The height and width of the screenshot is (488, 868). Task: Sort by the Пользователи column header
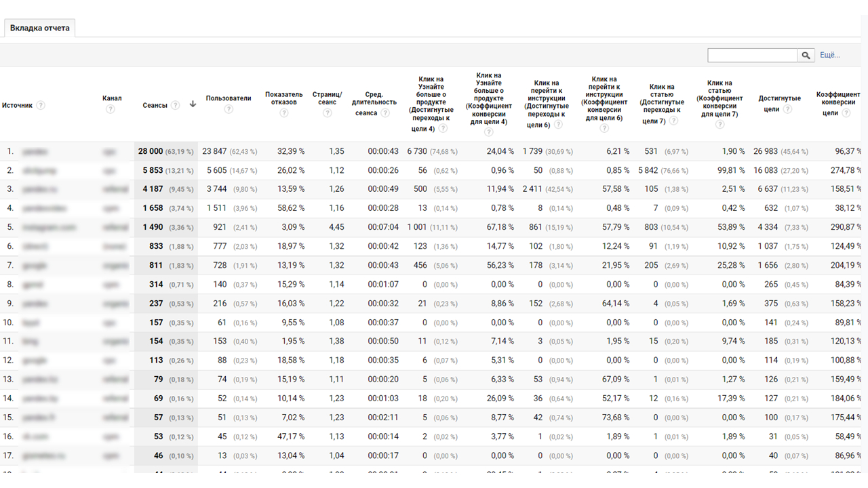229,98
